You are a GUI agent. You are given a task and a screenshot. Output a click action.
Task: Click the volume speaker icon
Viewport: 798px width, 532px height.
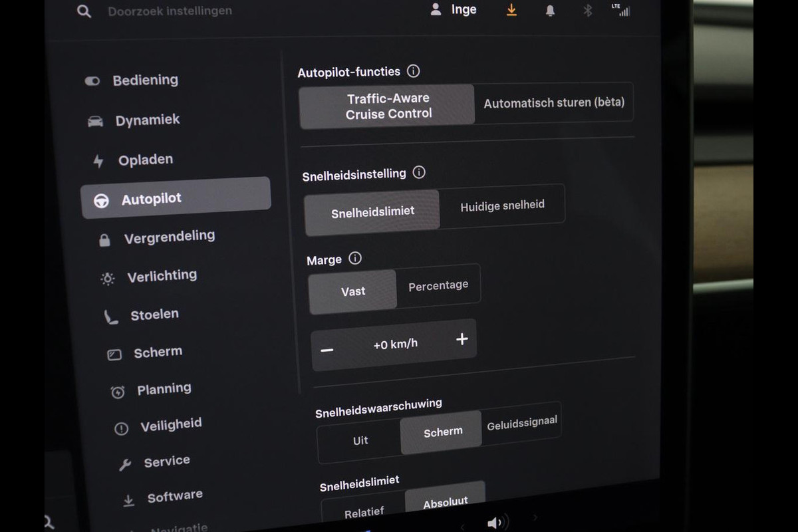(x=496, y=523)
